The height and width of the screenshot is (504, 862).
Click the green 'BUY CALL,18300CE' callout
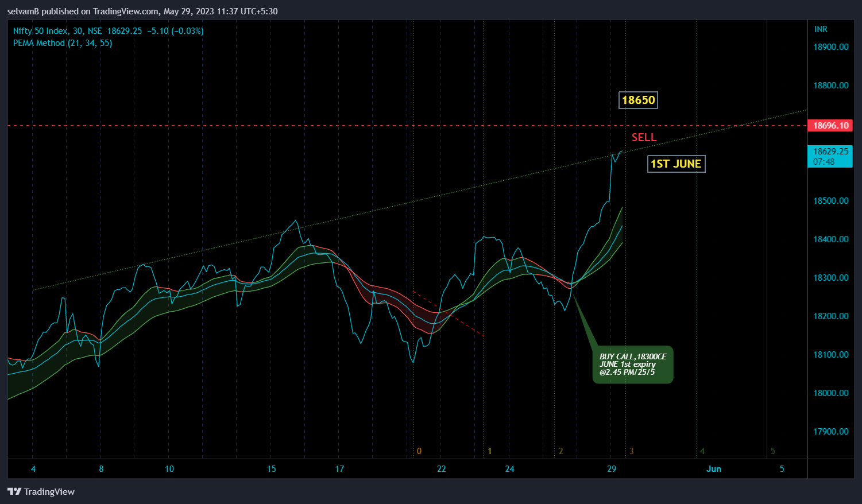click(633, 365)
